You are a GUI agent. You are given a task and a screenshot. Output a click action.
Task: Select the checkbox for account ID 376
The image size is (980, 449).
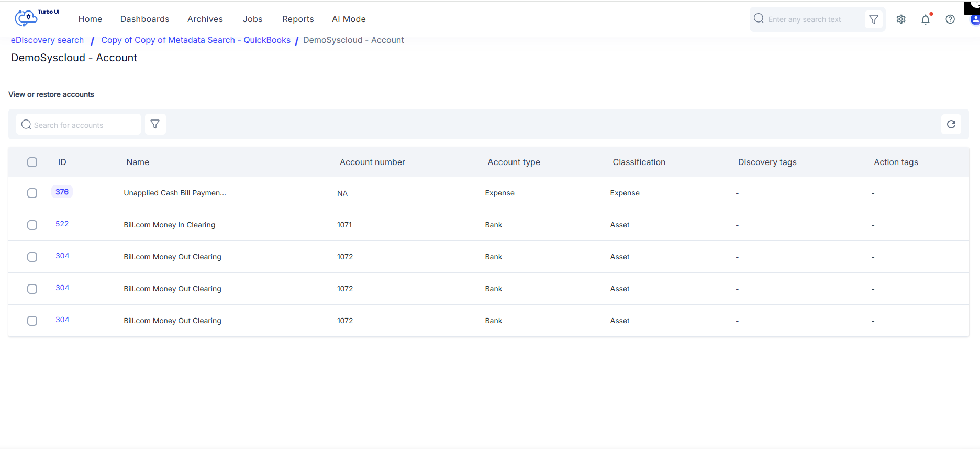32,193
